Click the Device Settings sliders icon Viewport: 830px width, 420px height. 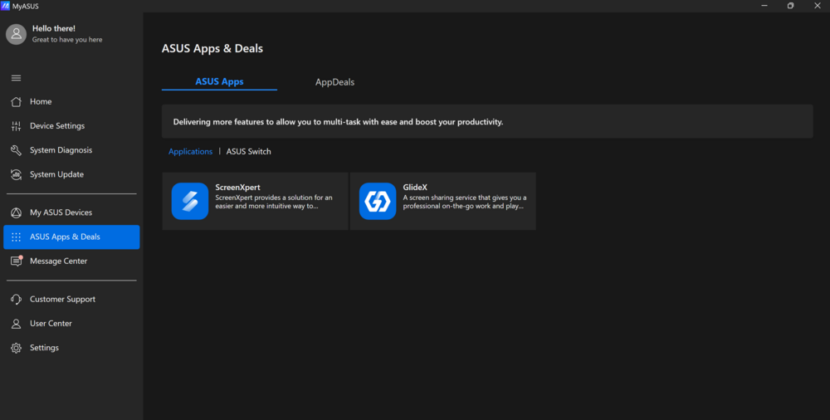tap(16, 126)
